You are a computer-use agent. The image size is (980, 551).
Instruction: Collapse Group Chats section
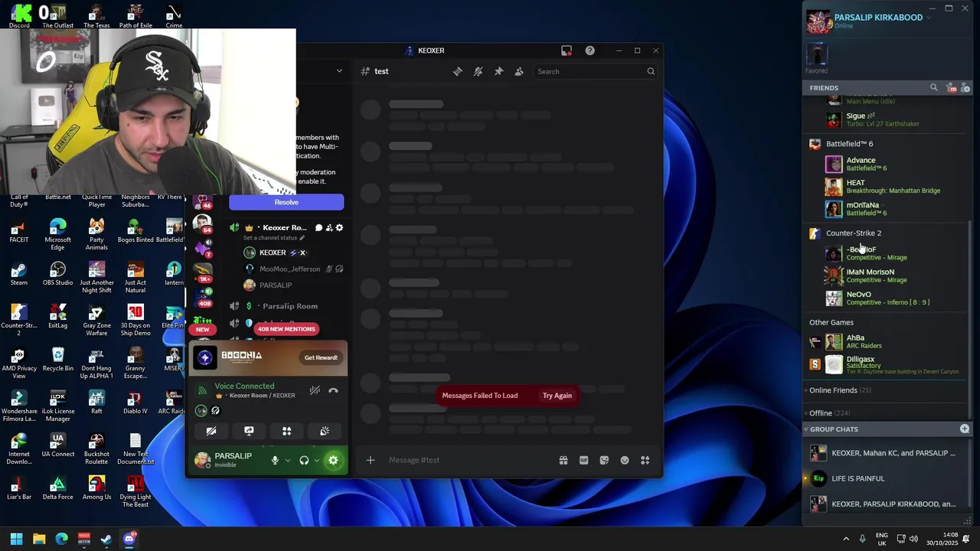point(834,429)
